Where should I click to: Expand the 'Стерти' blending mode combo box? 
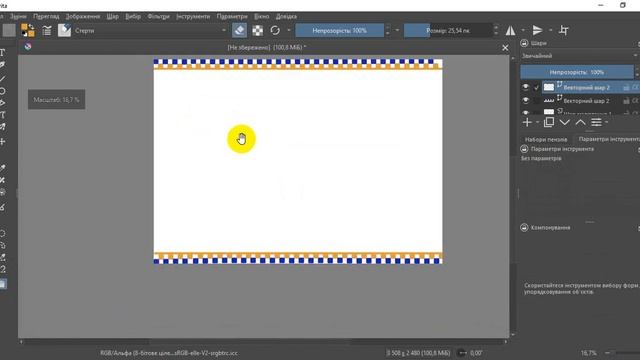[x=150, y=30]
